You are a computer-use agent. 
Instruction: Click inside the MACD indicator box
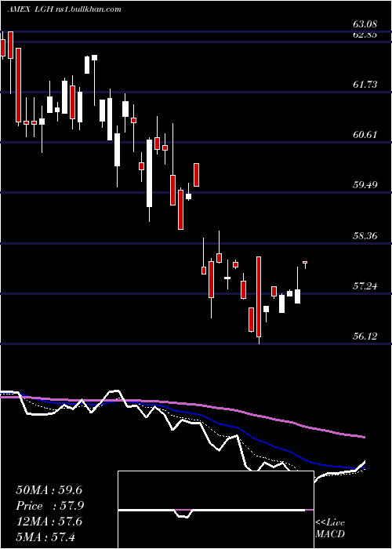click(x=216, y=510)
